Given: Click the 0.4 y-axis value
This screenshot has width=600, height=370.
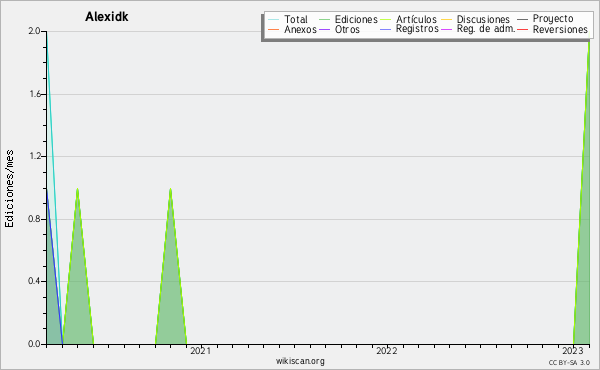Looking at the screenshot, I should pyautogui.click(x=34, y=281).
